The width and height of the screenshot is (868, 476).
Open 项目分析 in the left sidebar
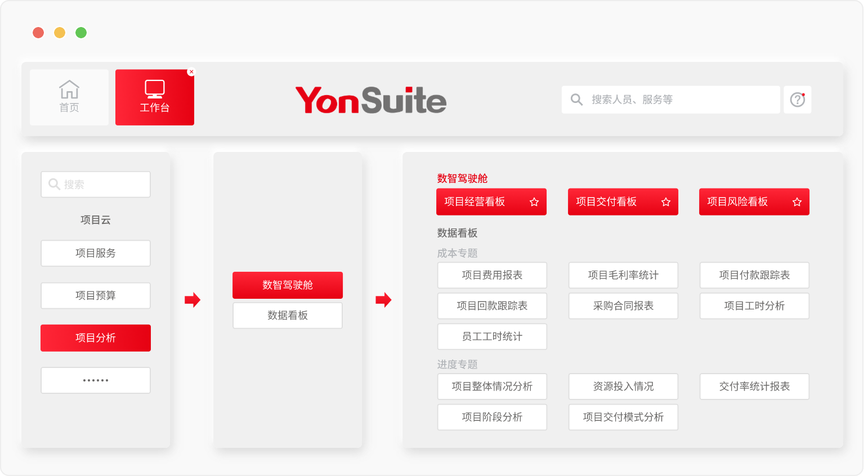[x=96, y=338]
